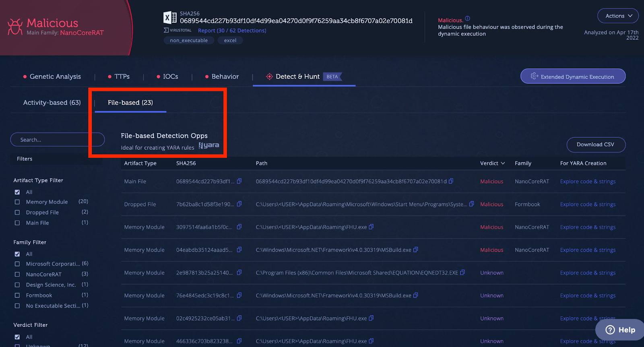This screenshot has width=644, height=347.
Task: Copy SHA256 of 3097514faa6a1b5f0c row
Action: click(239, 227)
